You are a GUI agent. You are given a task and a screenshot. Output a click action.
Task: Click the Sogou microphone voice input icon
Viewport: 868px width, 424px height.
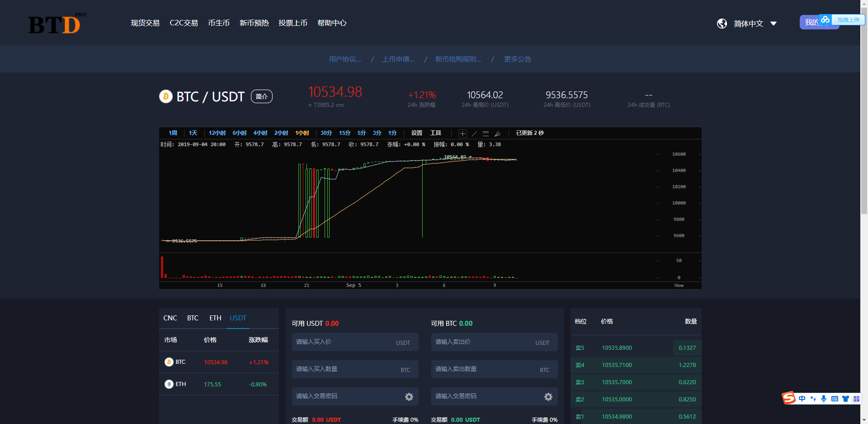click(x=824, y=399)
